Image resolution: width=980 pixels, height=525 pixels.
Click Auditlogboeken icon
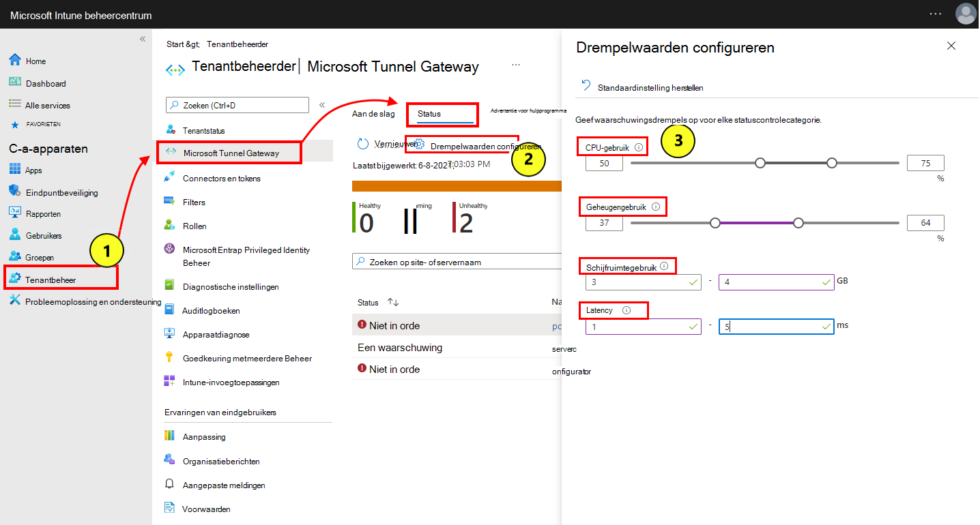[x=170, y=310]
